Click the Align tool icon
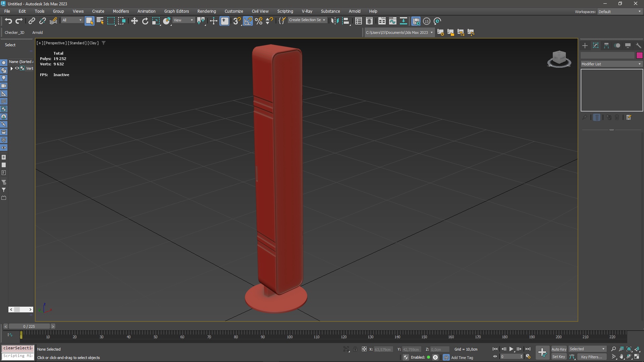Screen dimensions: 644x362 (345, 21)
